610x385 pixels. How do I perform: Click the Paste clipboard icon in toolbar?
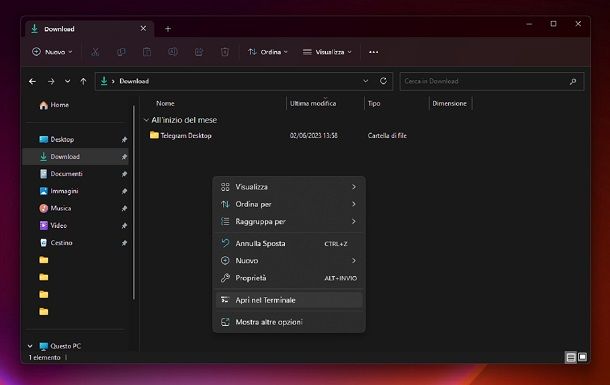click(147, 52)
